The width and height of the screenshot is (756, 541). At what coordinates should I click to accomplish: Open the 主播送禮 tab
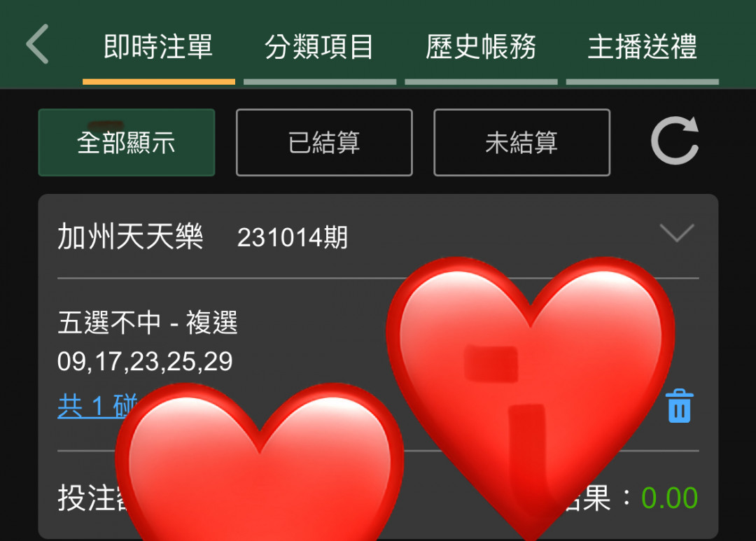(643, 48)
